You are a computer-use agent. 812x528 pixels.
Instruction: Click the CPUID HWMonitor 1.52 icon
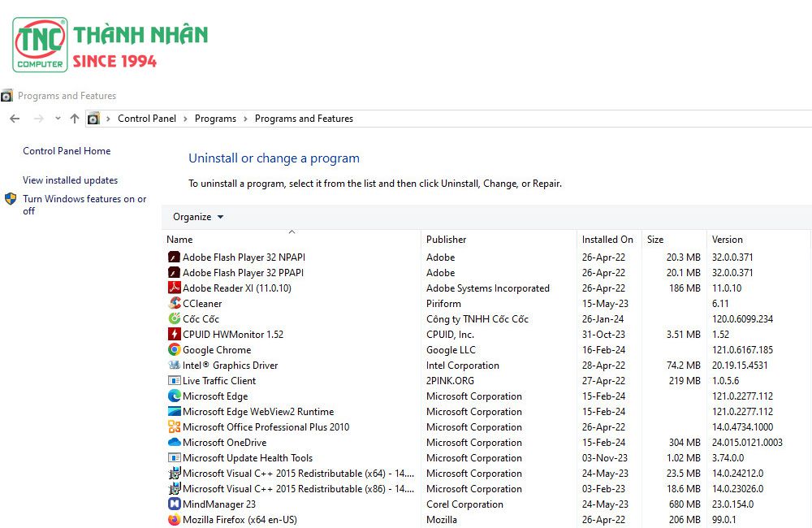click(174, 334)
